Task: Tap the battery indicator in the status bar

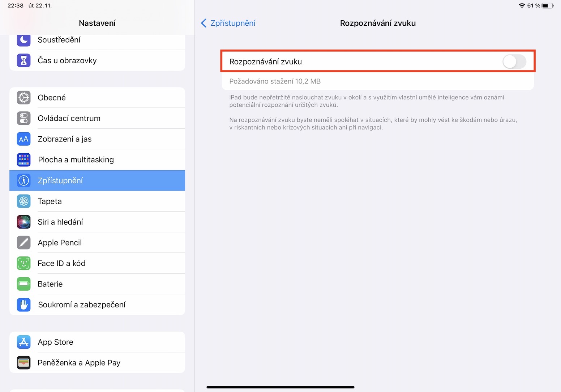Action: pyautogui.click(x=547, y=5)
